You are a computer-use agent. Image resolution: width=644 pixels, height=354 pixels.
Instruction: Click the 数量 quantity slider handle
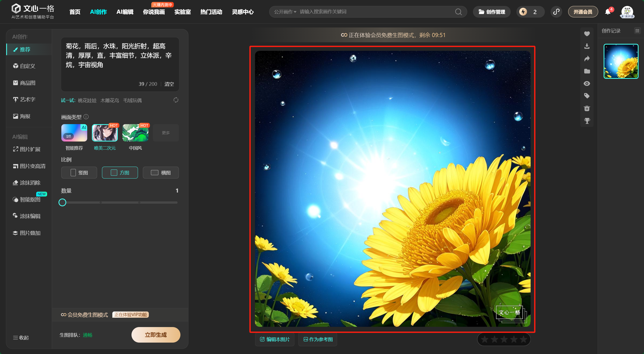(x=62, y=202)
